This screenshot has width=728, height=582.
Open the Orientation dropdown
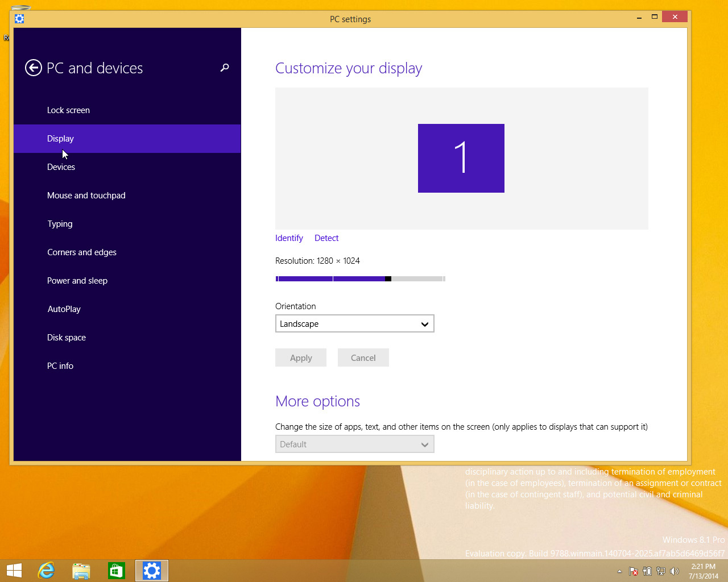pos(354,323)
